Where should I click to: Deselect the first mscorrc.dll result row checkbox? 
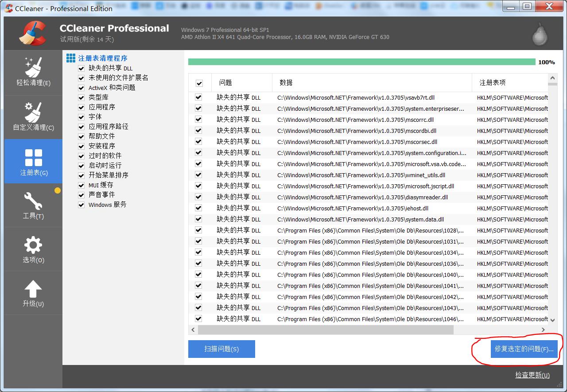tap(199, 120)
